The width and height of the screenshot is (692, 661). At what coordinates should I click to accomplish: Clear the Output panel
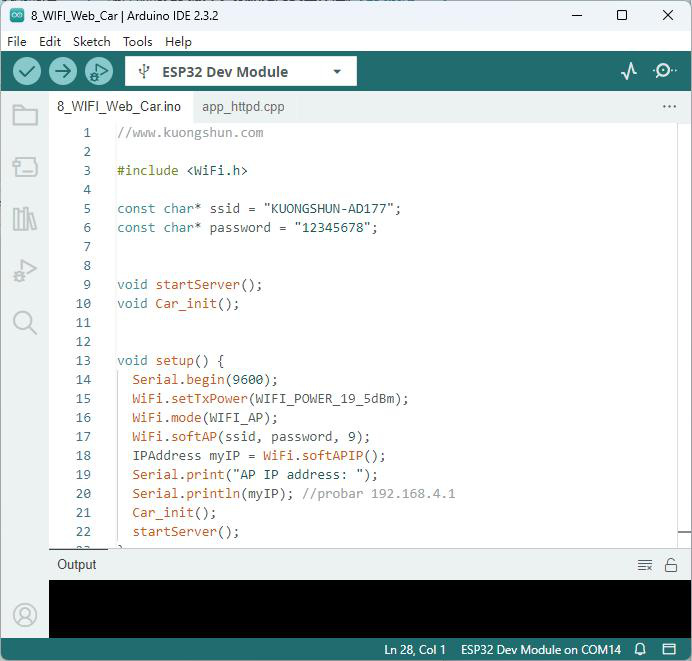click(645, 565)
